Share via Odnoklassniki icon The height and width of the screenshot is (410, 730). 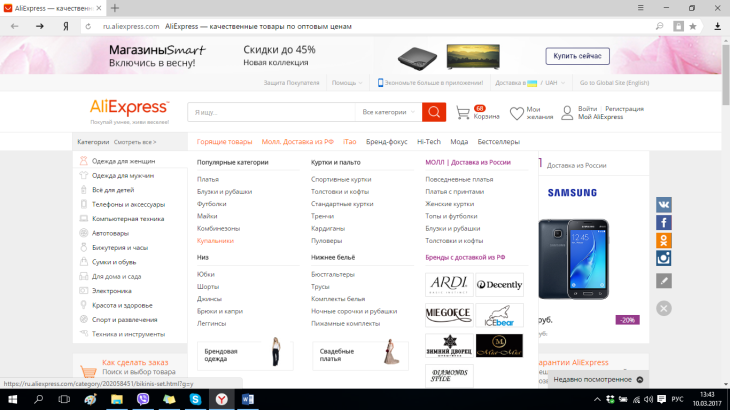click(663, 240)
